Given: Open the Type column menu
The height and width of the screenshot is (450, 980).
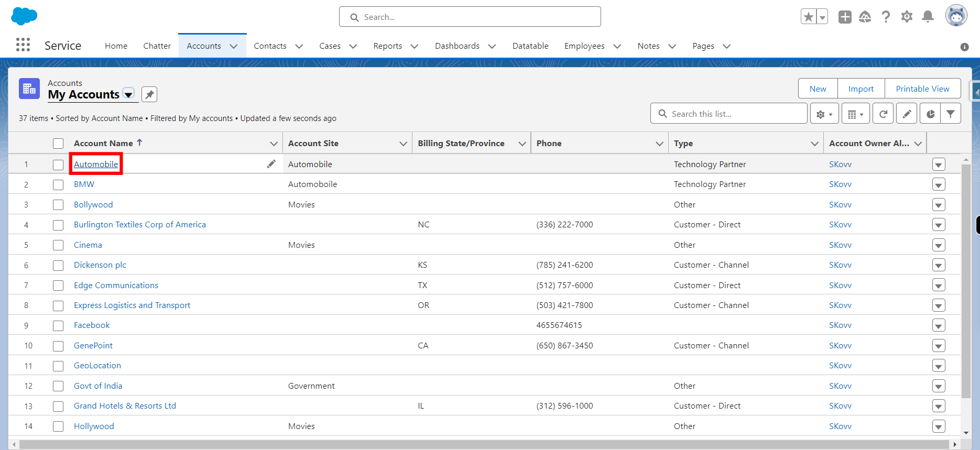Looking at the screenshot, I should [814, 144].
